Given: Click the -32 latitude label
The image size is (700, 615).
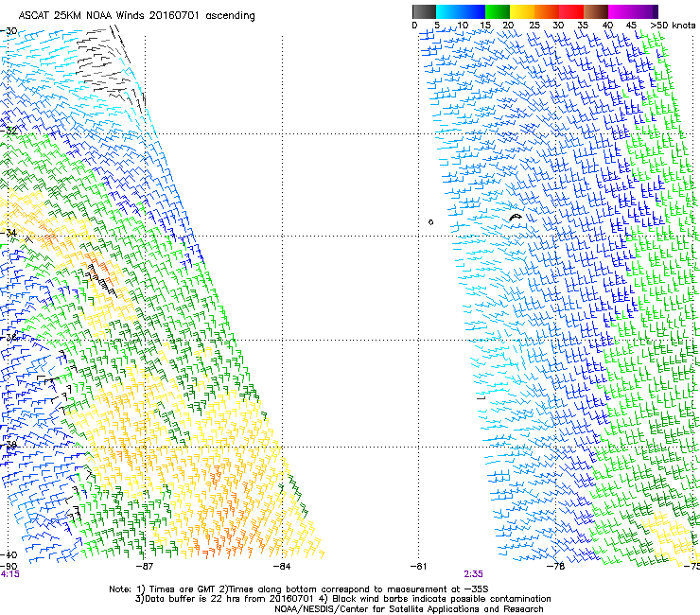Looking at the screenshot, I should click(9, 131).
